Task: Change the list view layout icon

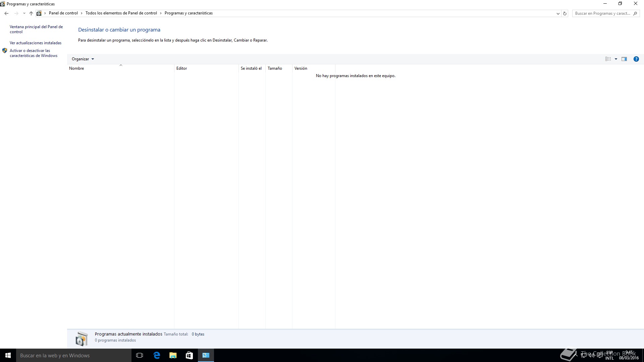Action: [x=608, y=59]
